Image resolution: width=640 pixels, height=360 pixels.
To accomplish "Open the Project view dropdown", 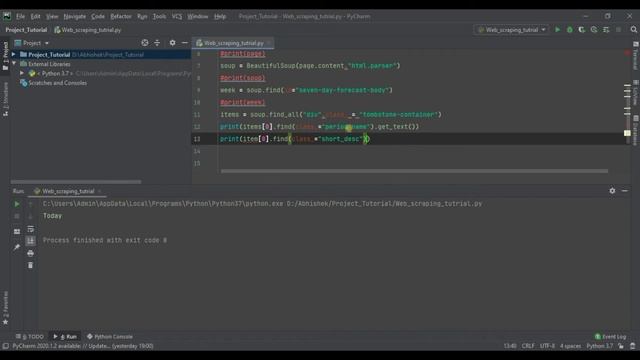I will 32,43.
